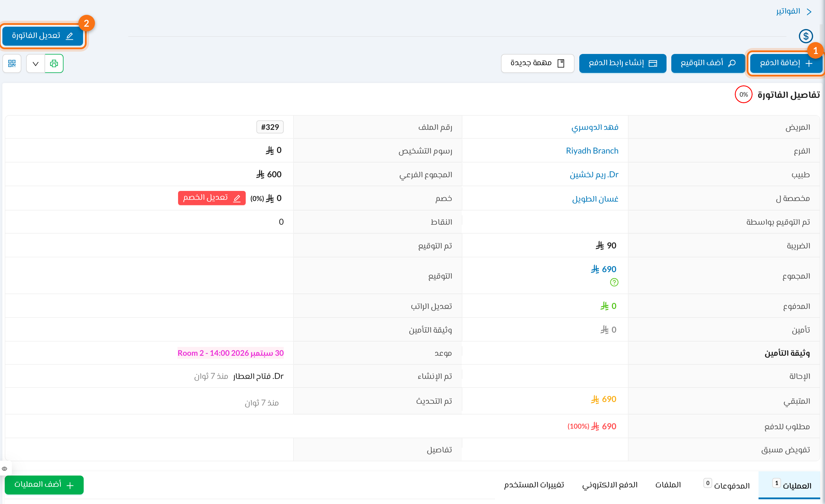Open the Riyadh Branch link
Screen dimensions: 825x504
pyautogui.click(x=592, y=151)
